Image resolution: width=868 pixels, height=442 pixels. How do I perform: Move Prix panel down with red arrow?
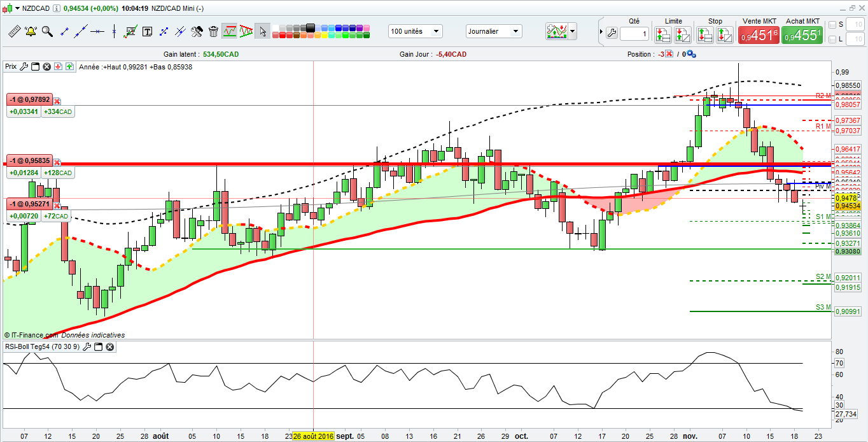pyautogui.click(x=58, y=66)
